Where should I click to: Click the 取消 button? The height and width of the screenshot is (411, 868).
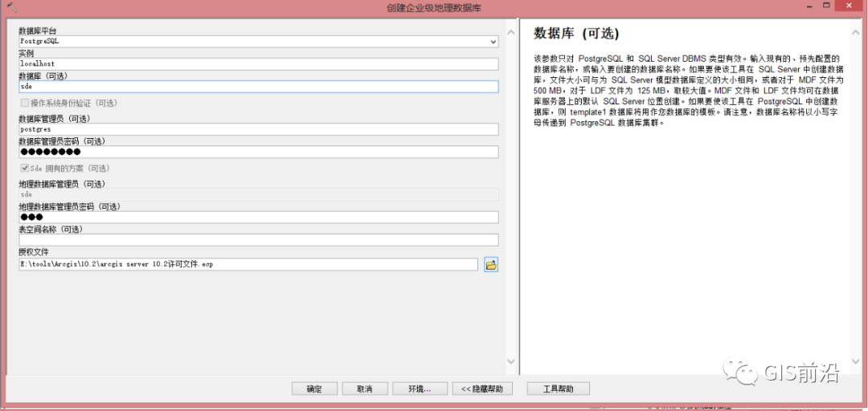(364, 389)
